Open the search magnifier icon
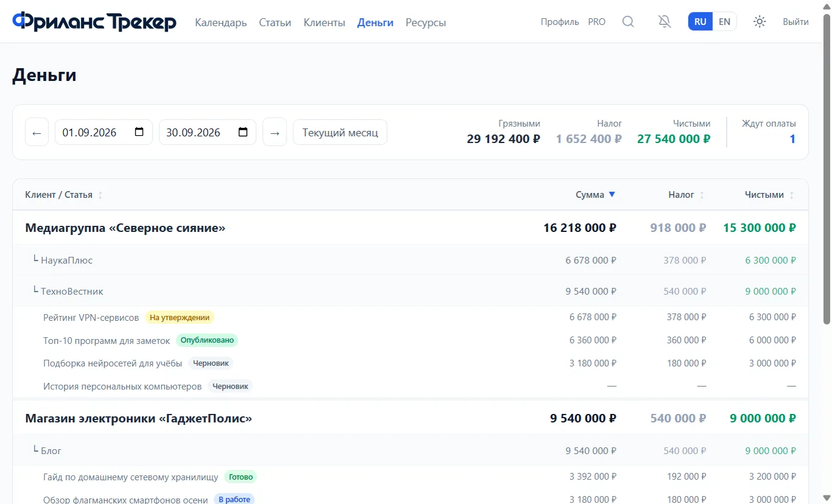The image size is (832, 504). [628, 22]
